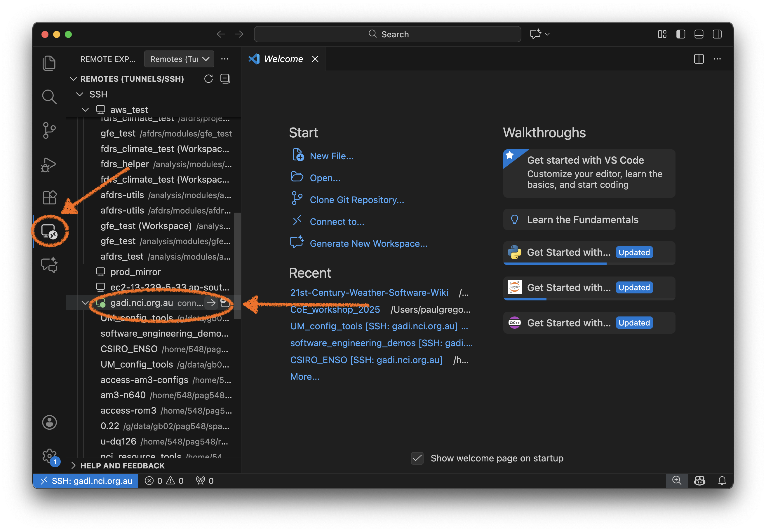Toggle the primary sidebar visibility in title bar
The image size is (766, 532).
point(680,34)
